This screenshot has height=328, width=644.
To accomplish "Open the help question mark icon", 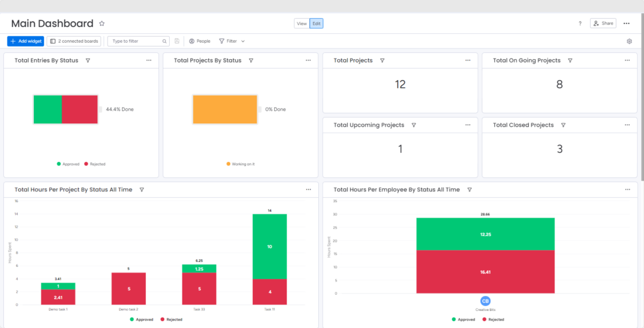I will tap(580, 23).
